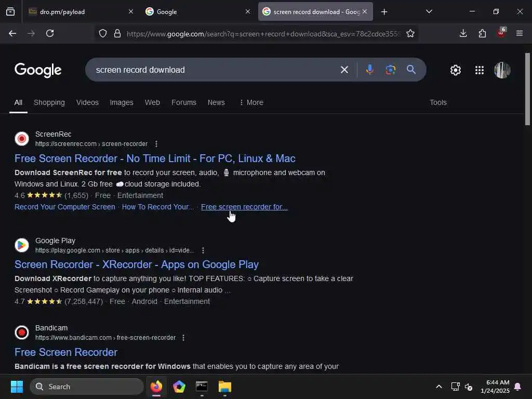The width and height of the screenshot is (532, 399).
Task: Select the Images results filter
Action: coord(122,102)
